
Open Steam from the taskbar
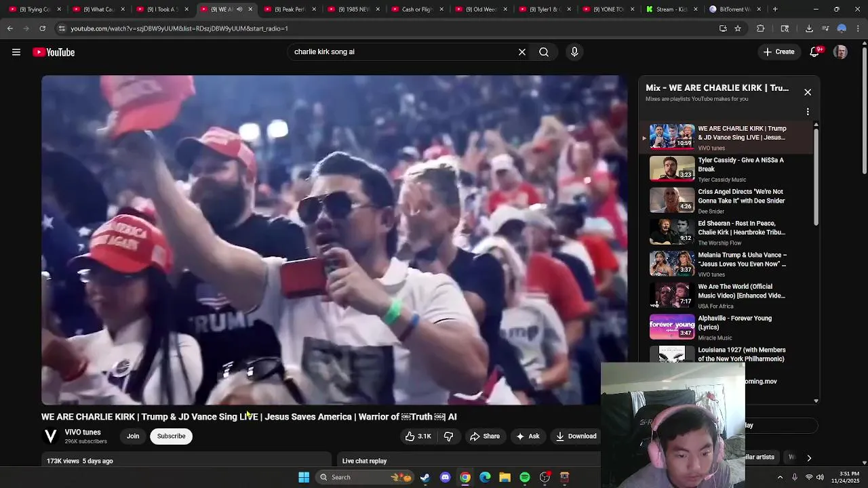click(425, 477)
